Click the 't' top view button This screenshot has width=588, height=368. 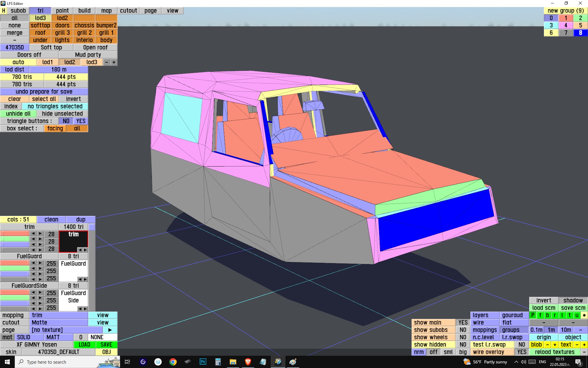(x=569, y=315)
